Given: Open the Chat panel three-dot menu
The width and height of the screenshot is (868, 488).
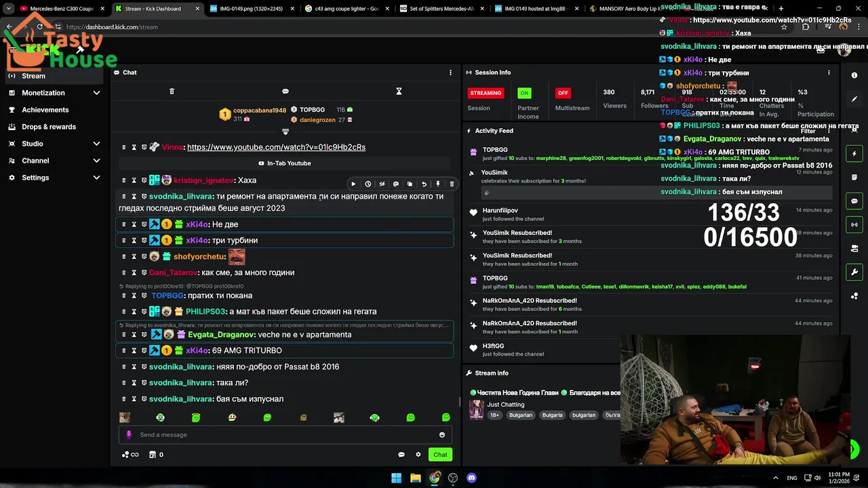Looking at the screenshot, I should [x=450, y=73].
